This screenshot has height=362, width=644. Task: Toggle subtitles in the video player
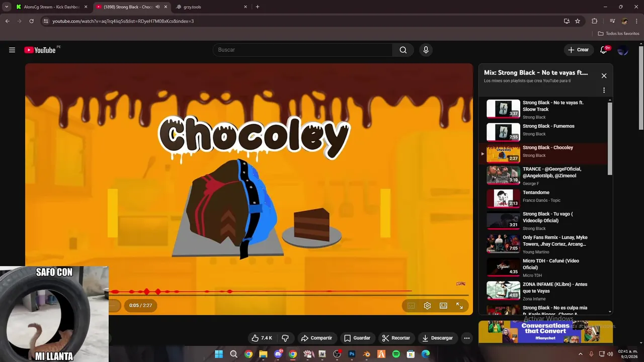(x=411, y=306)
